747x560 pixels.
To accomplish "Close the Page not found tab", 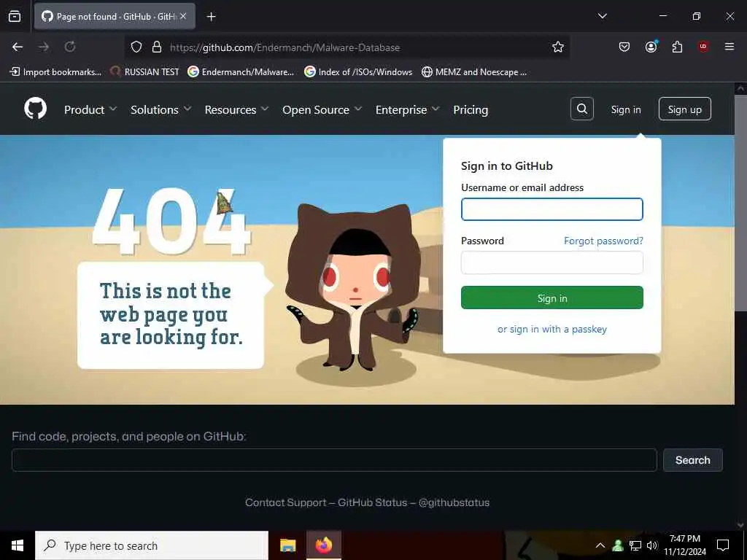I will point(183,16).
